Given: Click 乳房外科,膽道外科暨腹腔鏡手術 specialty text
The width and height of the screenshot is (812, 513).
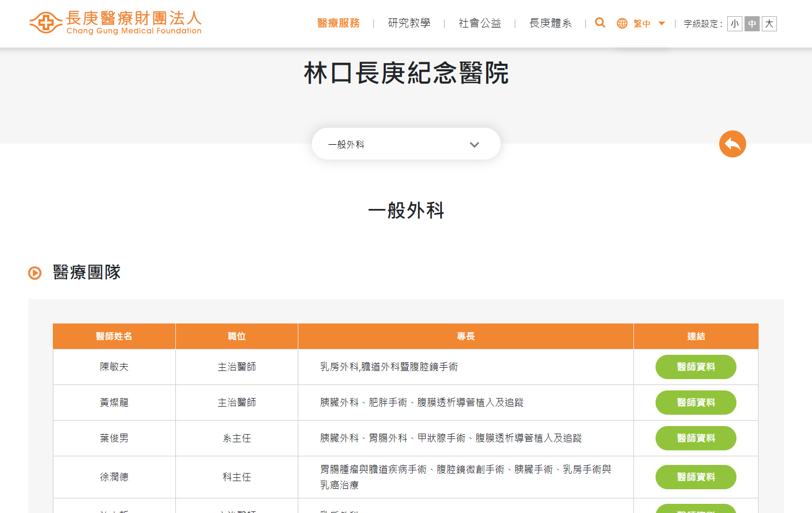Looking at the screenshot, I should [x=389, y=367].
